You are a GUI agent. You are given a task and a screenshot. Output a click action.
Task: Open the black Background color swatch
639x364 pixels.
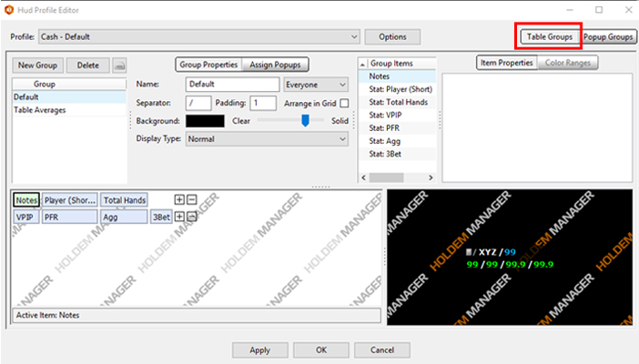(205, 121)
